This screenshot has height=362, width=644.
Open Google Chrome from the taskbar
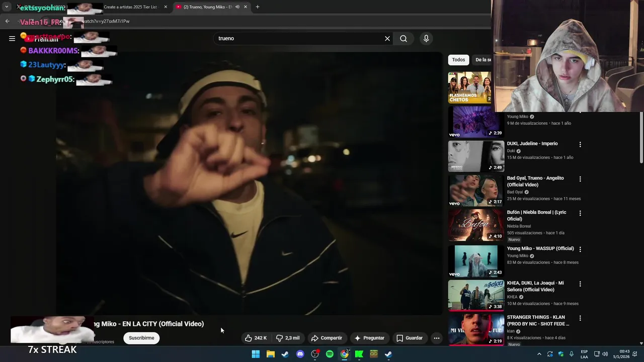345,354
